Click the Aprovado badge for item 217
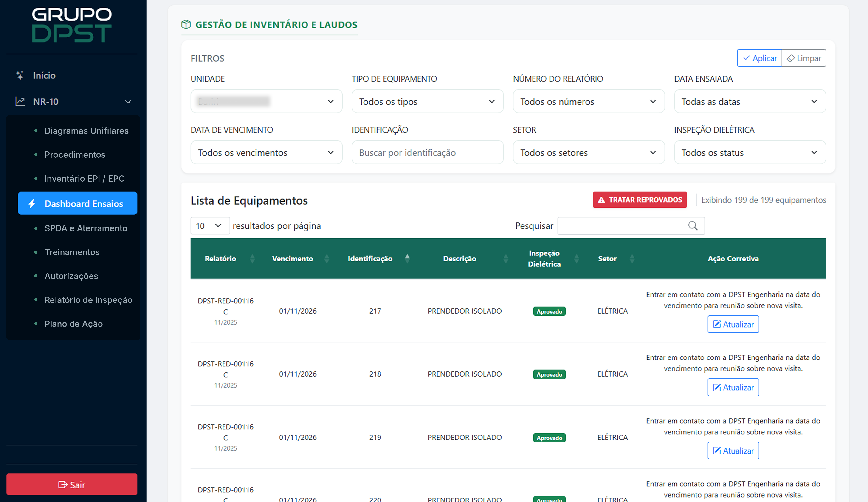This screenshot has height=502, width=868. point(549,311)
